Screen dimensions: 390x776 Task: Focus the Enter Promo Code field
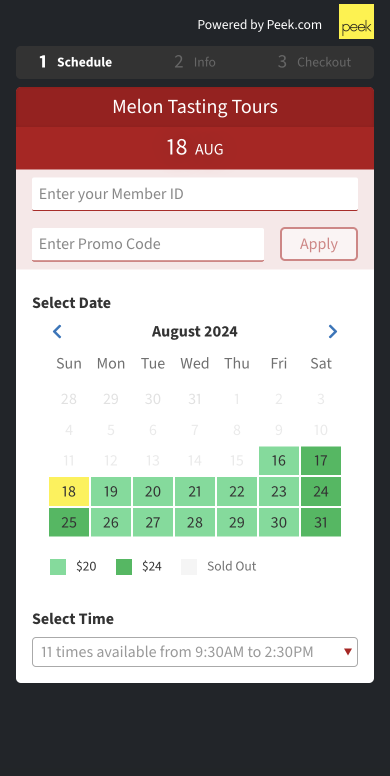pyautogui.click(x=148, y=244)
